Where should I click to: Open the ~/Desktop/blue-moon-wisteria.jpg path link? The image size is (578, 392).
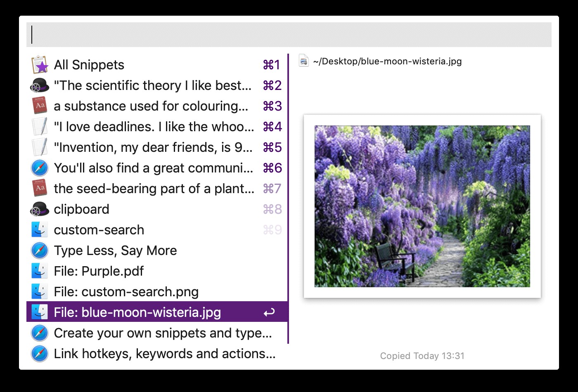point(388,61)
